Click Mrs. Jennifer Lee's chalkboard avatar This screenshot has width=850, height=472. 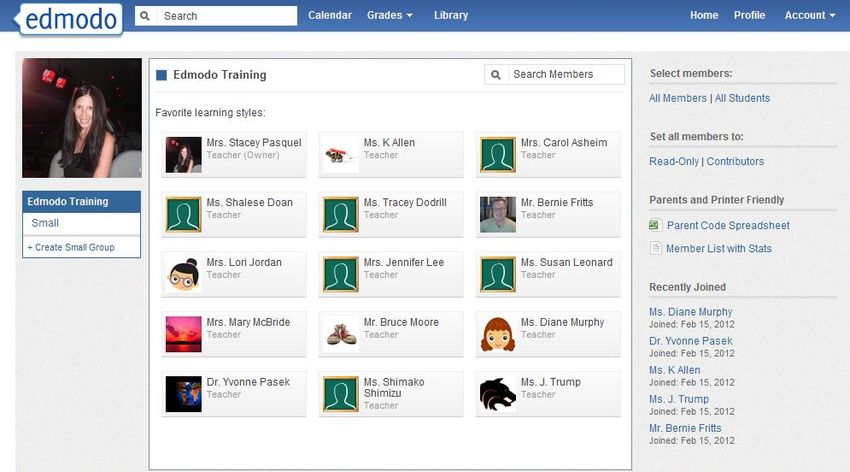(x=340, y=275)
